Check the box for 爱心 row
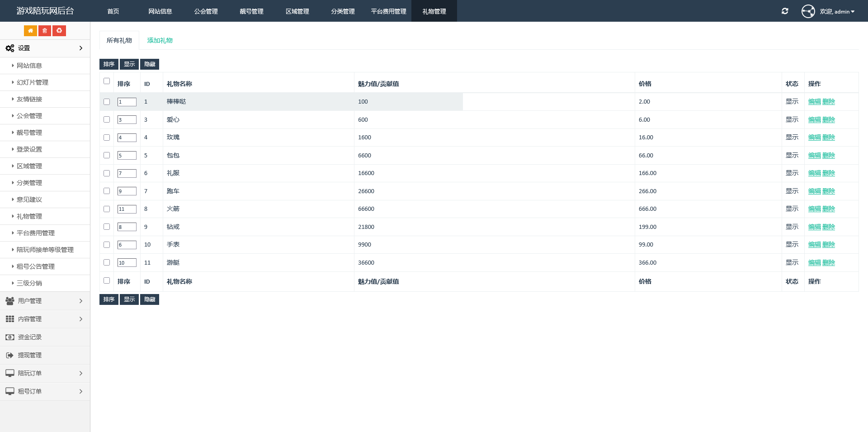The height and width of the screenshot is (432, 868). (107, 119)
